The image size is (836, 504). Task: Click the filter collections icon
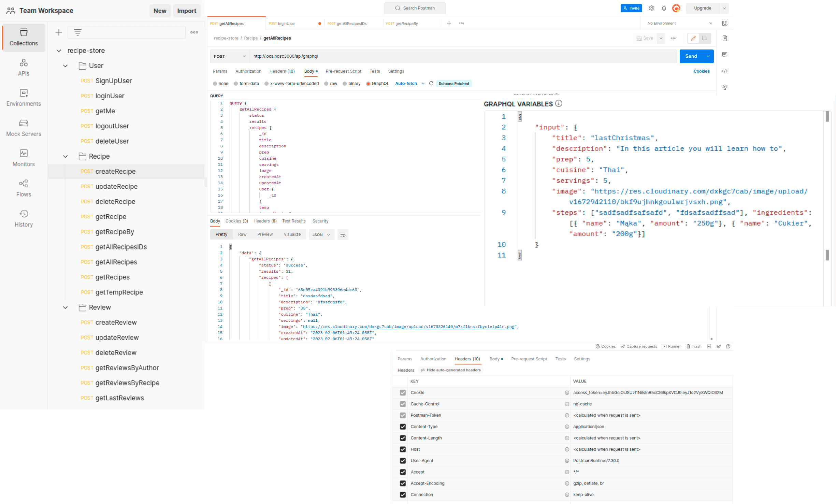[x=77, y=32]
